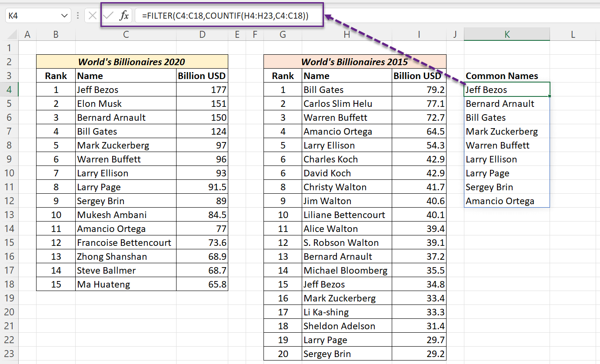600x364 pixels.
Task: Click the Cancel (X) icon in formula bar
Action: 92,16
